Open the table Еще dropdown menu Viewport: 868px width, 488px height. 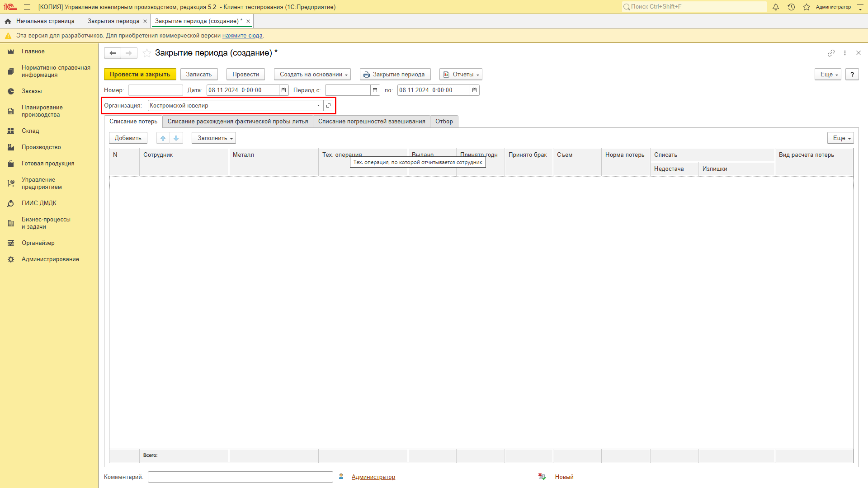[x=840, y=138]
